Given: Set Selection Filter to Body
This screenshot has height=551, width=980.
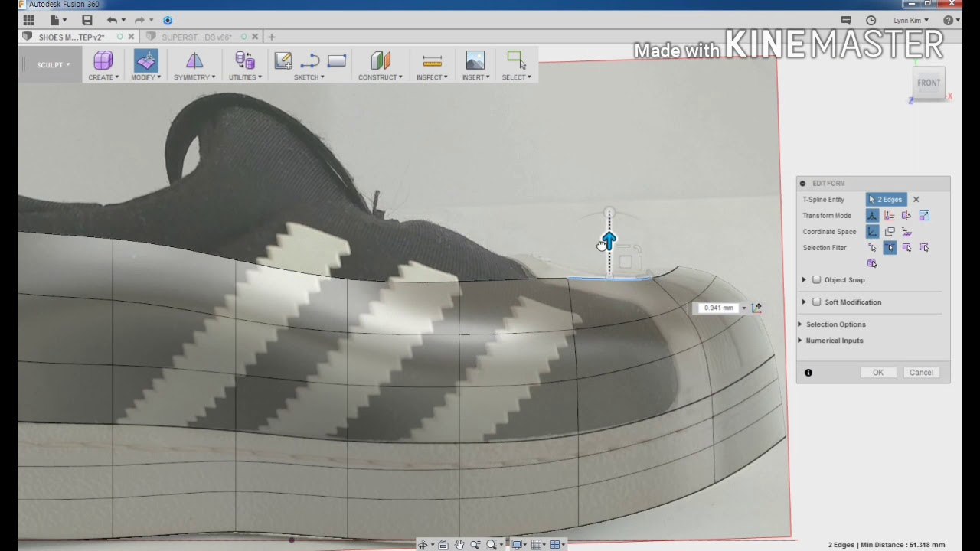Looking at the screenshot, I should click(x=872, y=263).
